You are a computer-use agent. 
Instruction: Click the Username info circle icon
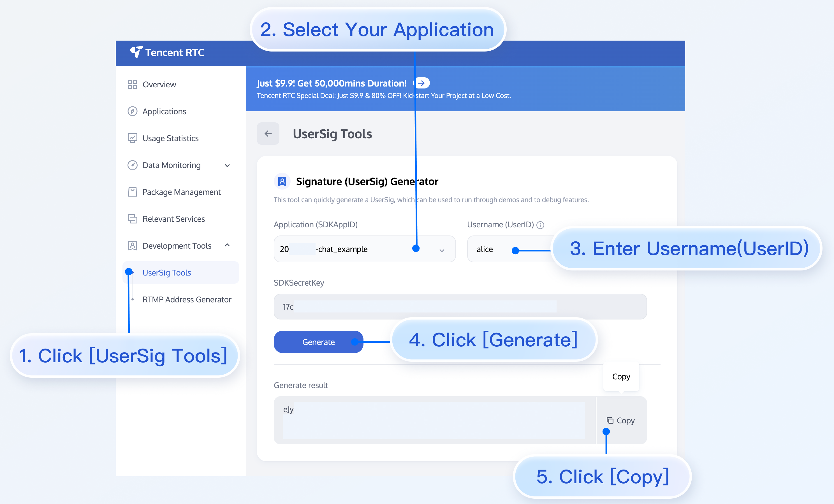click(541, 225)
